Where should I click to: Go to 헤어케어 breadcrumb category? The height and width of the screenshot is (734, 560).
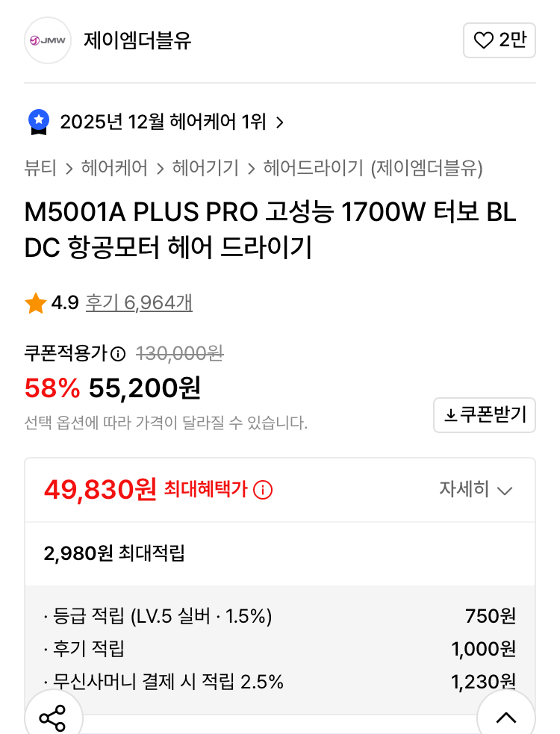(x=114, y=168)
